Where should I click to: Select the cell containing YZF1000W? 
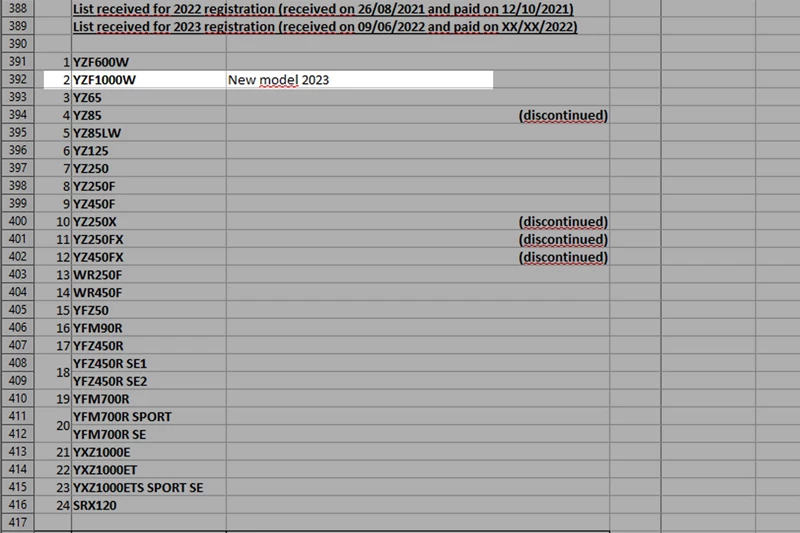(148, 80)
